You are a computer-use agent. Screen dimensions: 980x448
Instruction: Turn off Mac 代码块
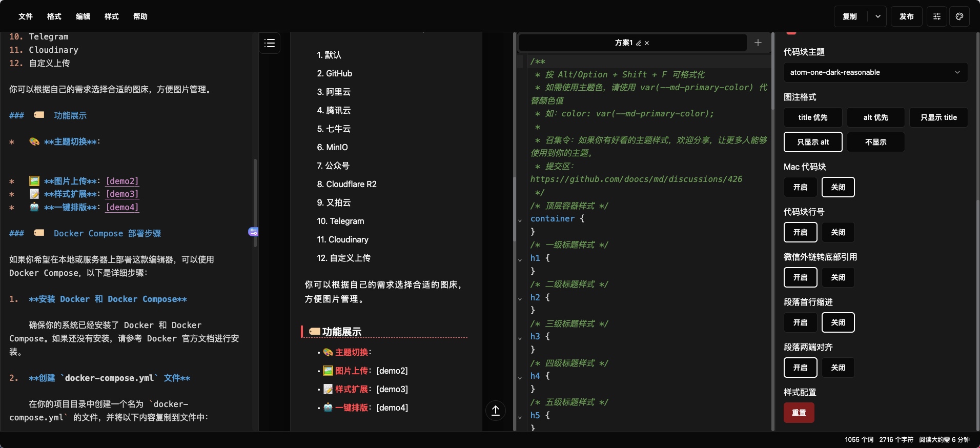838,187
